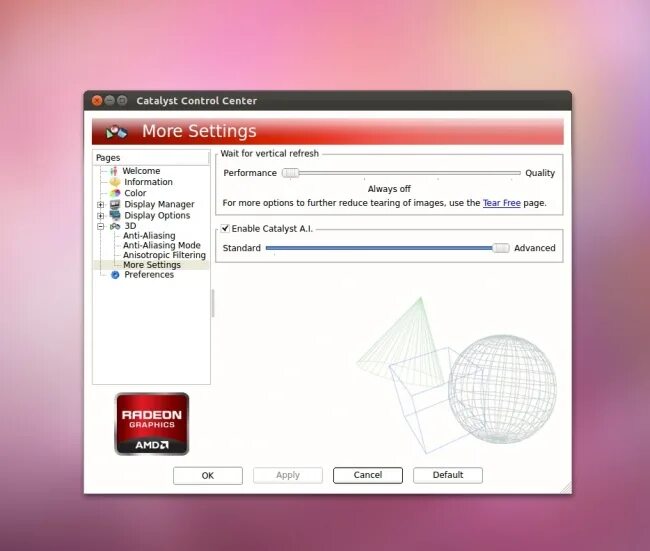Open the Anti-Aliasing Mode page
Screen dimensions: 650x551
pyautogui.click(x=162, y=245)
